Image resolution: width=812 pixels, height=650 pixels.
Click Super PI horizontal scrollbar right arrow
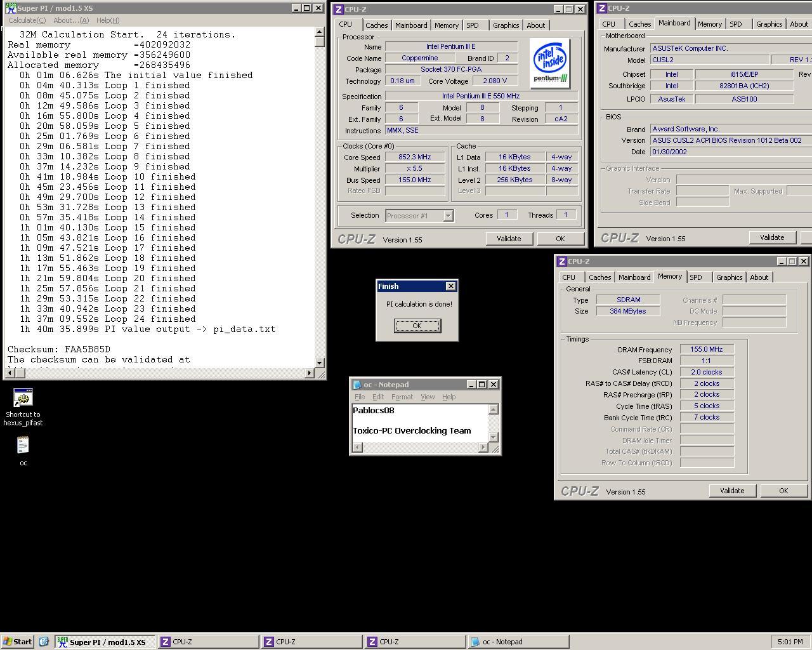click(310, 373)
